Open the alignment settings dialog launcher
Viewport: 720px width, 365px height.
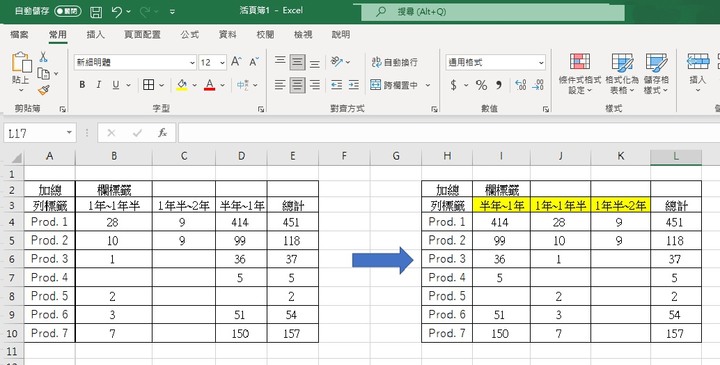[x=434, y=109]
